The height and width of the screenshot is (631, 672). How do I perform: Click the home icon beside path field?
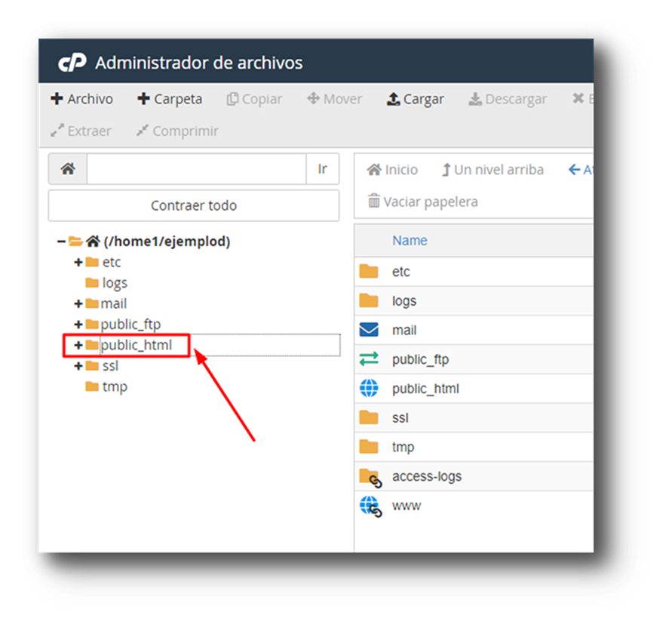click(68, 169)
